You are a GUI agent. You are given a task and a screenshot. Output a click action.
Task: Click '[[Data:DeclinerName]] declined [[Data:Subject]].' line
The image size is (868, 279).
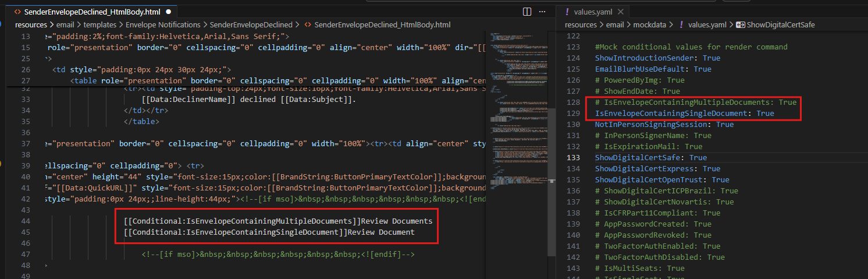point(249,100)
